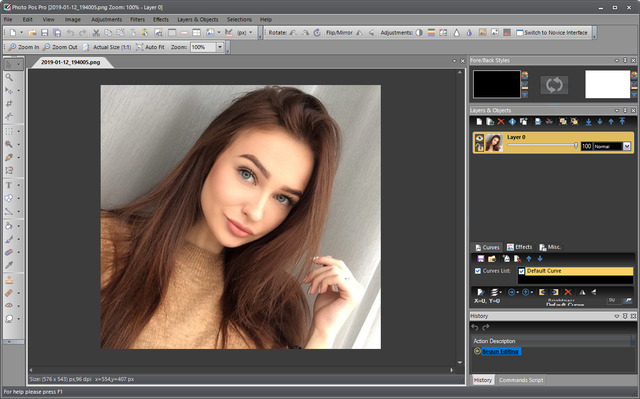This screenshot has width=640, height=399.
Task: Switch to the Effects tab
Action: coord(520,247)
